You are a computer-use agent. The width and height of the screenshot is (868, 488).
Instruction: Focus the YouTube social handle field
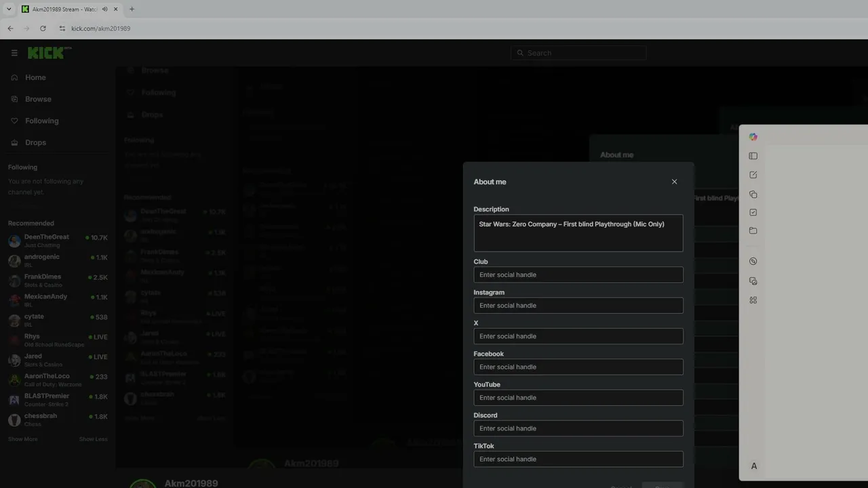(x=578, y=398)
